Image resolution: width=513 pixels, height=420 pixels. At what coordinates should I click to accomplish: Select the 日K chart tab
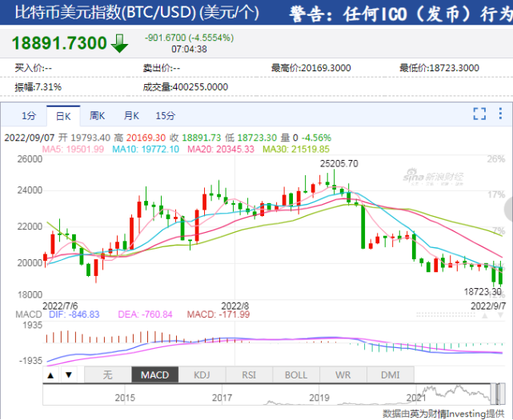click(62, 115)
